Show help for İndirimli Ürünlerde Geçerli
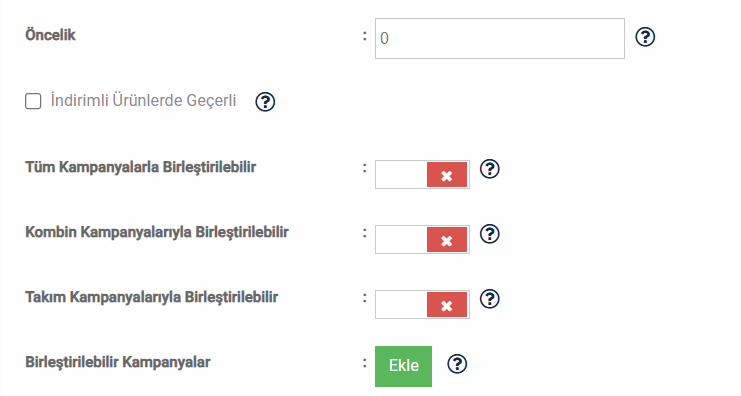 265,102
